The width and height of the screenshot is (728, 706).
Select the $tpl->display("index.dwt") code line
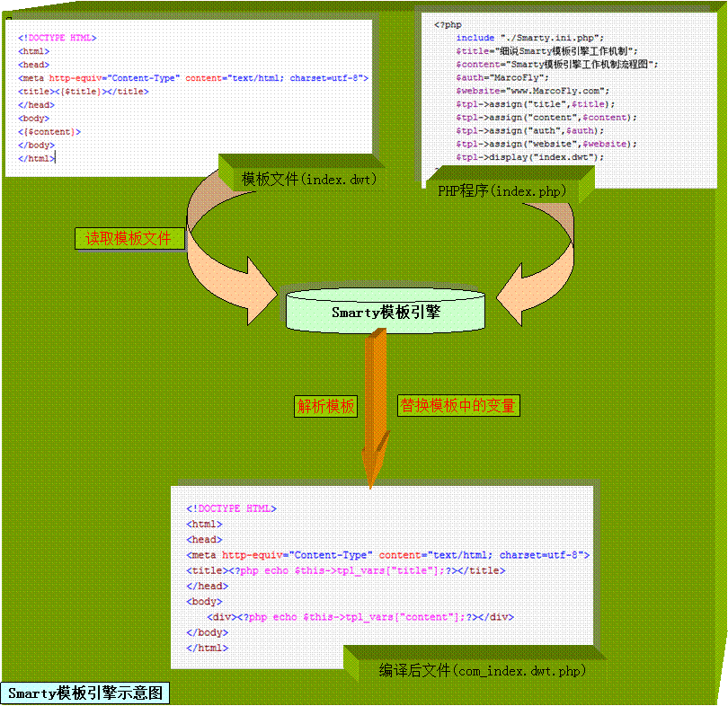(529, 157)
